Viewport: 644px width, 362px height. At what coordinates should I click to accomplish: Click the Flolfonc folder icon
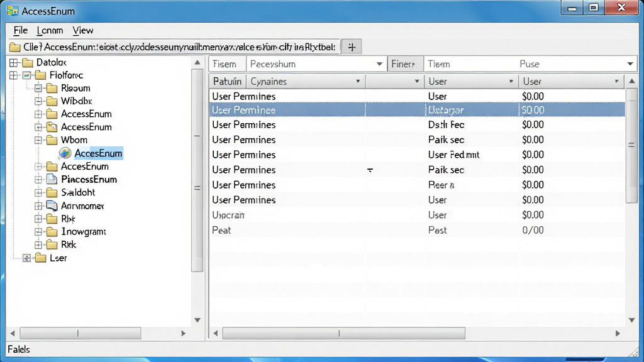pyautogui.click(x=40, y=75)
